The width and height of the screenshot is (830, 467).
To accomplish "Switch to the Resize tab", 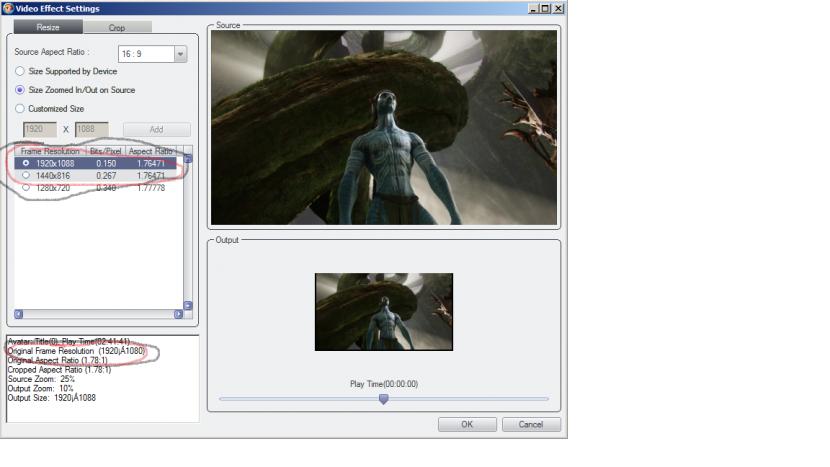I will (x=48, y=27).
